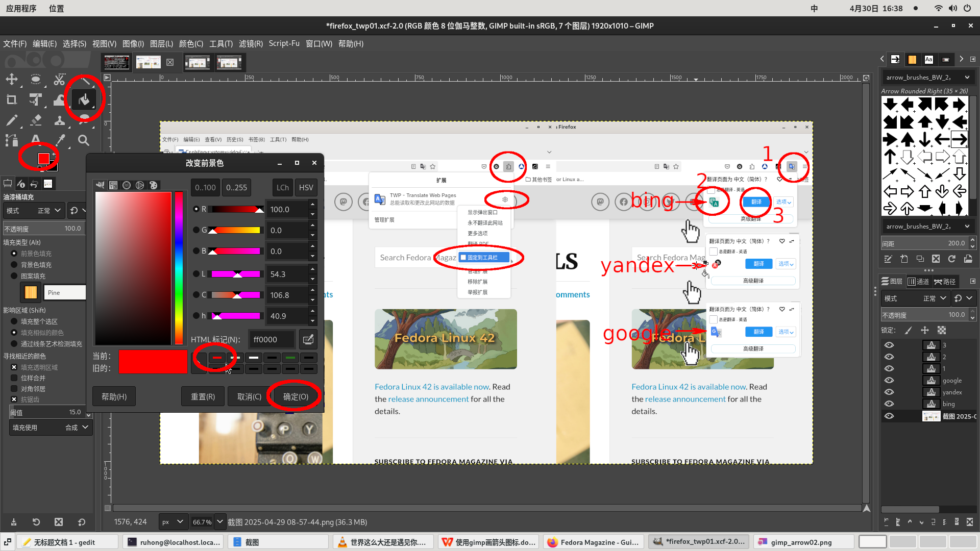980x551 pixels.
Task: Select the Color Picker tool in toolbox
Action: (60, 140)
